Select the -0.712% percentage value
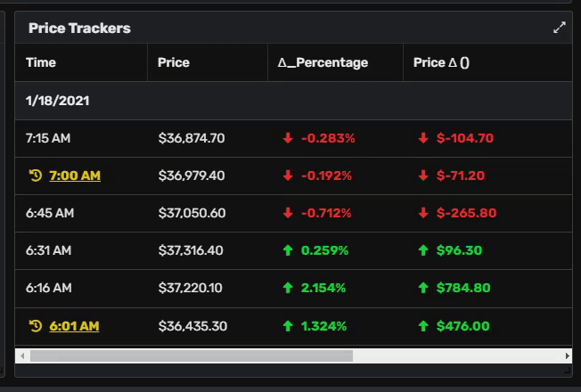Viewport: 581px width, 392px height. tap(326, 213)
